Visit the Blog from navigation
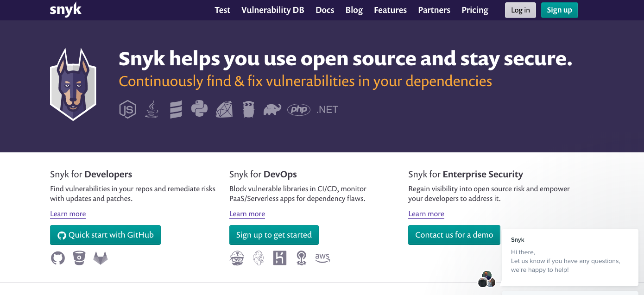This screenshot has width=644, height=295. (x=354, y=10)
